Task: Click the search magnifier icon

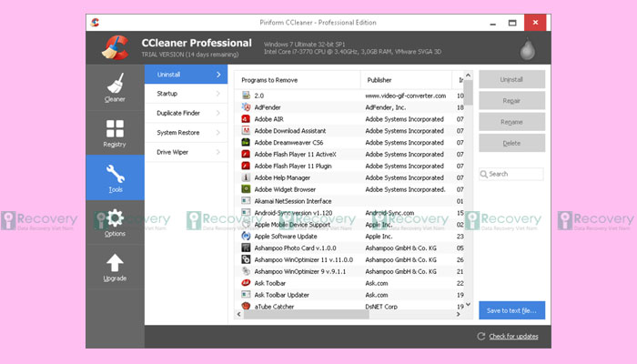Action: click(x=483, y=175)
